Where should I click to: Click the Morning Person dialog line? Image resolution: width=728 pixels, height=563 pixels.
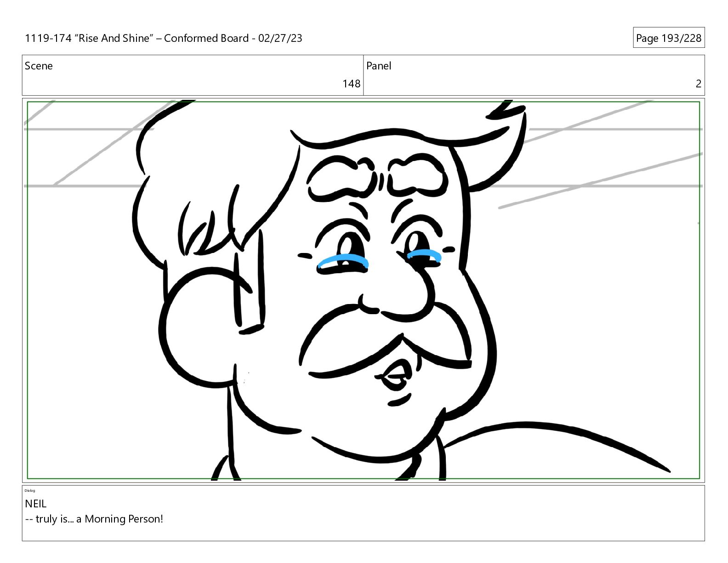pyautogui.click(x=94, y=519)
